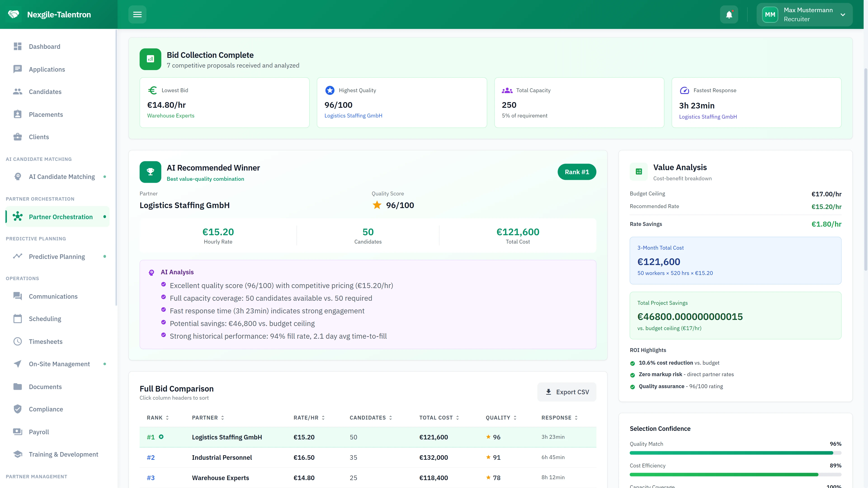Click the Rank #1 badge
Screen dimensions: 868x488
pos(577,172)
